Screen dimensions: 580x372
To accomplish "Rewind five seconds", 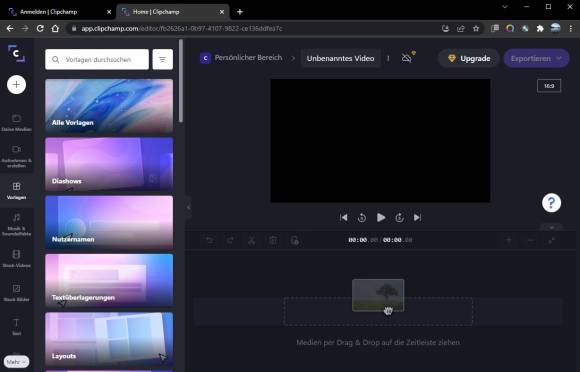I will click(x=362, y=217).
